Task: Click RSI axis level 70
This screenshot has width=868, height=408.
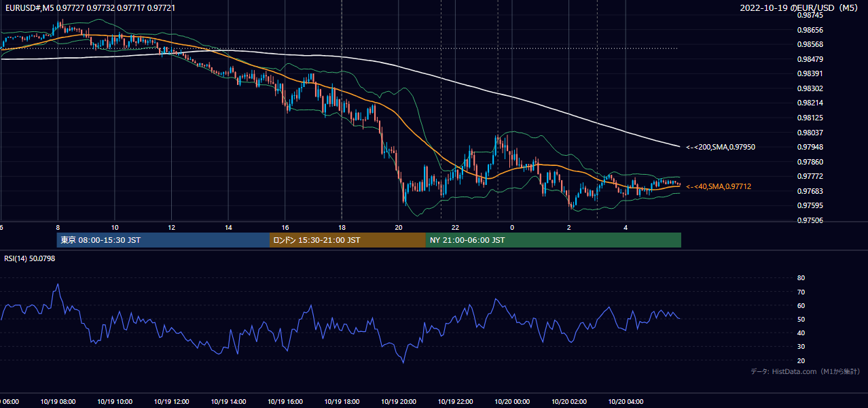Action: 801,292
